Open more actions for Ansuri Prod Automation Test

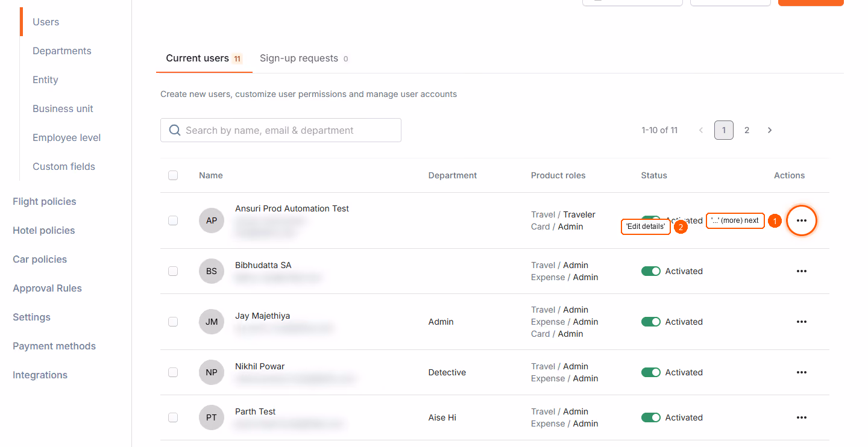pyautogui.click(x=801, y=220)
